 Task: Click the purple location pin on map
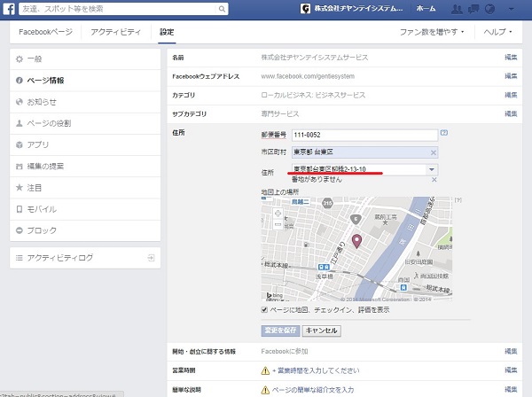tap(356, 241)
